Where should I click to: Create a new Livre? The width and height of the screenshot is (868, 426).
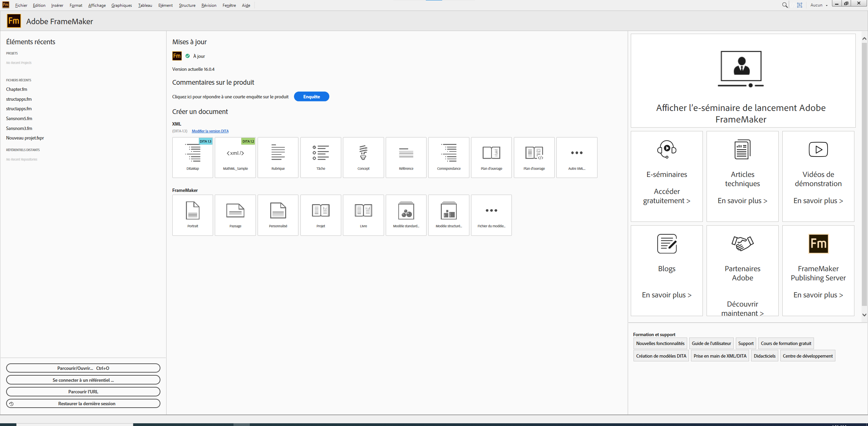(x=363, y=215)
